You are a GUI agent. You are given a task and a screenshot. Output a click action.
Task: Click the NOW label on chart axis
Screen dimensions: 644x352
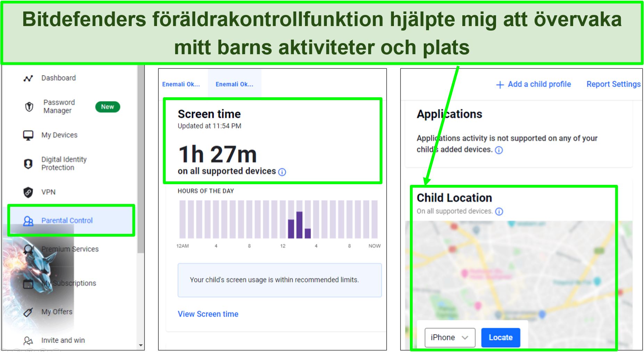[374, 246]
